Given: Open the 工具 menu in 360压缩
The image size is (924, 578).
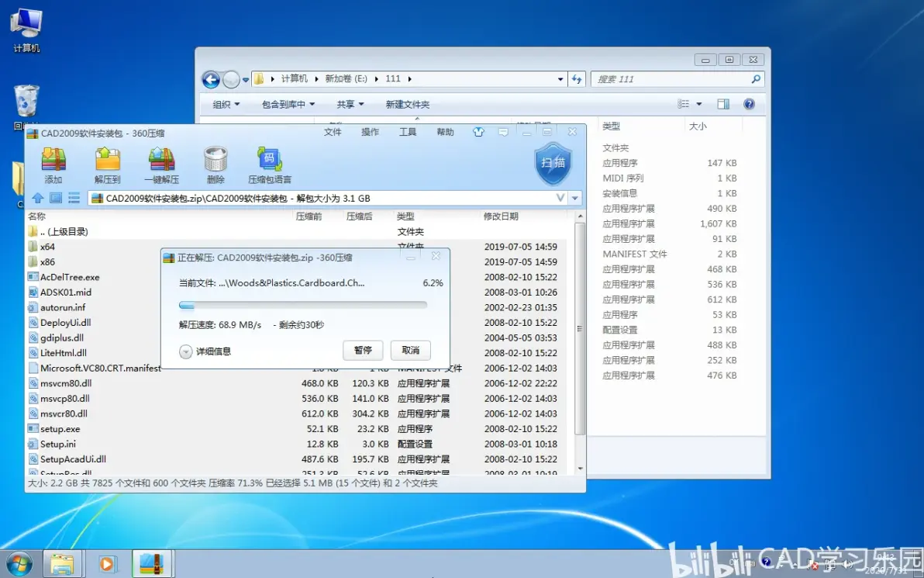Looking at the screenshot, I should pos(408,132).
